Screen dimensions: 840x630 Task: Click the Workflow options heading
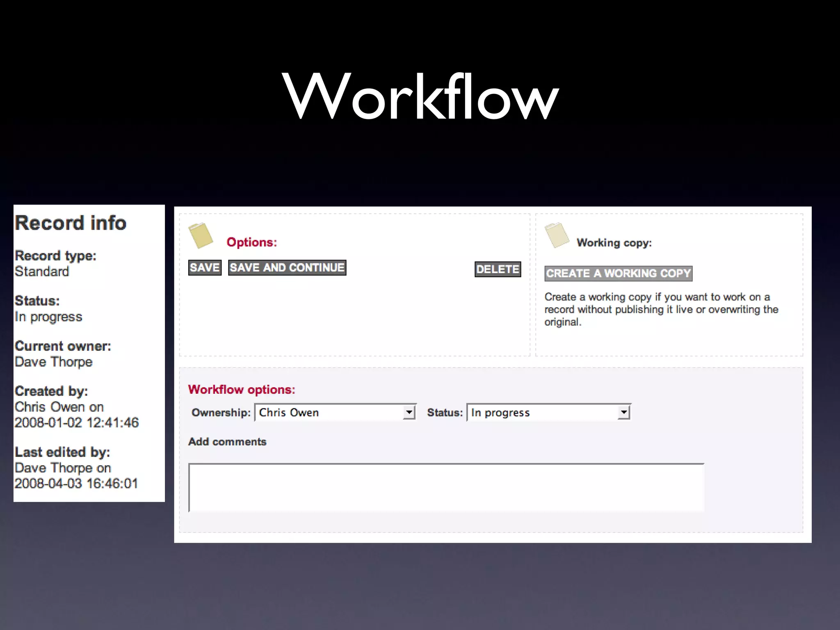241,389
